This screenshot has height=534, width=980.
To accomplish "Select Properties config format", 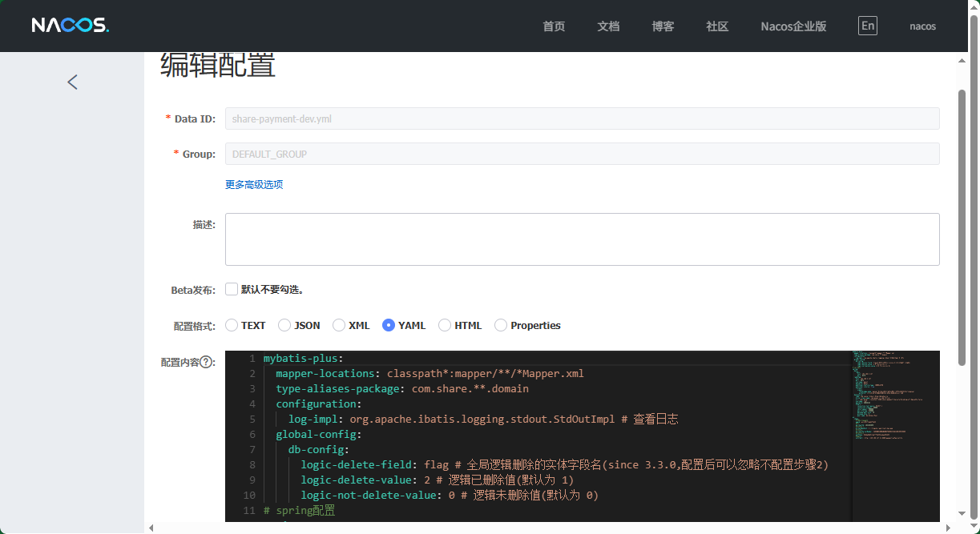I will tap(501, 325).
